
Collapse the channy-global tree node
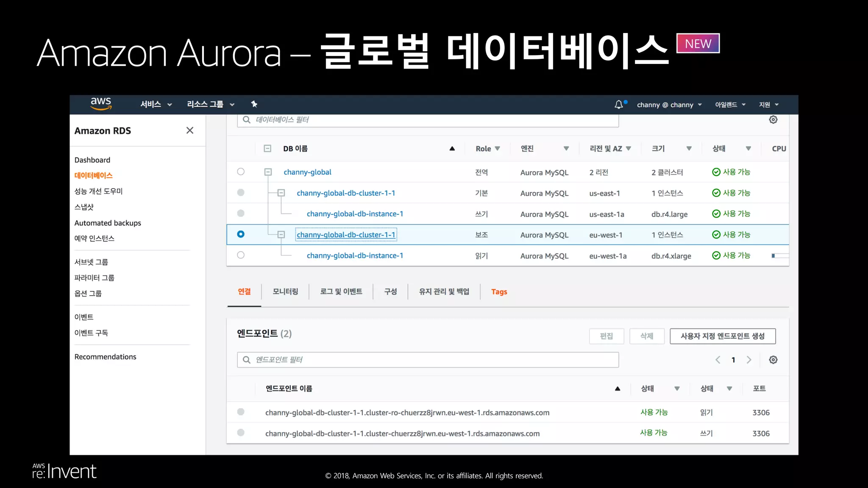(x=268, y=172)
